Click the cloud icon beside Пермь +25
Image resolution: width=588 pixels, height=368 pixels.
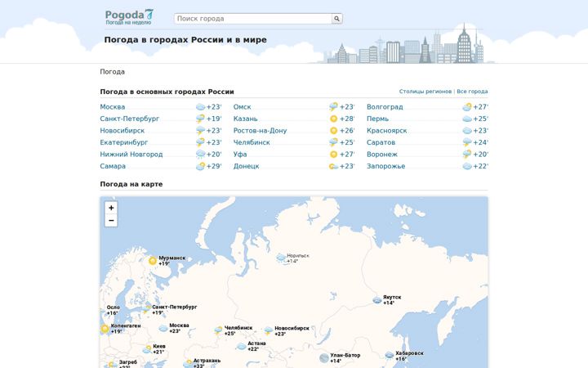(467, 119)
